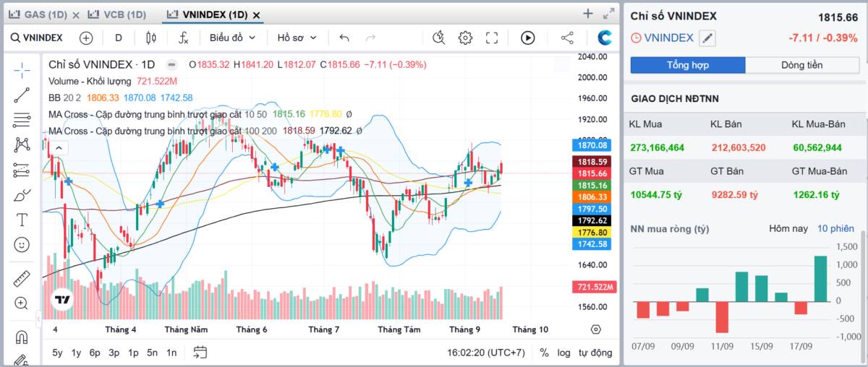Open chart settings gear in toolbar

pos(465,38)
